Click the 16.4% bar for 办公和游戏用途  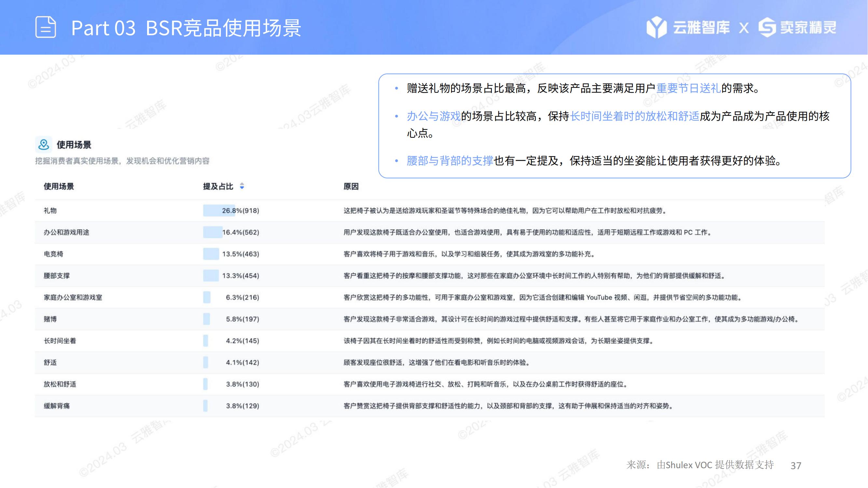213,232
